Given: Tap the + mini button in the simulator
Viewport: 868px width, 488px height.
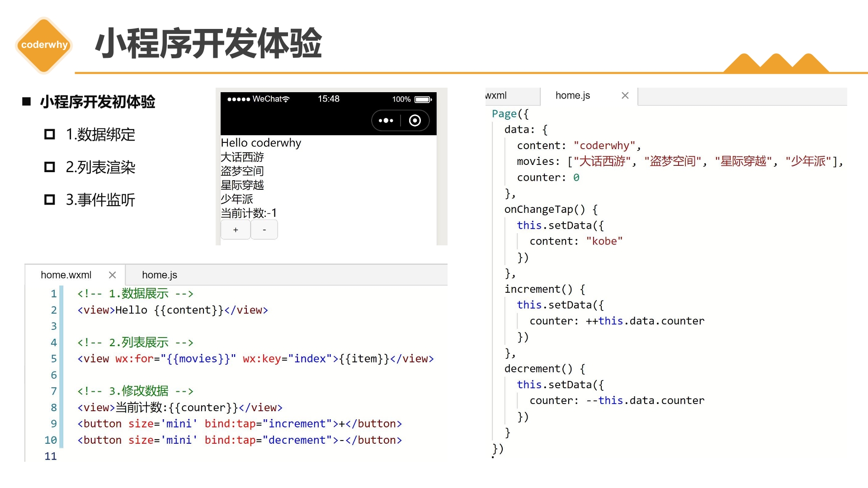Looking at the screenshot, I should click(x=236, y=230).
